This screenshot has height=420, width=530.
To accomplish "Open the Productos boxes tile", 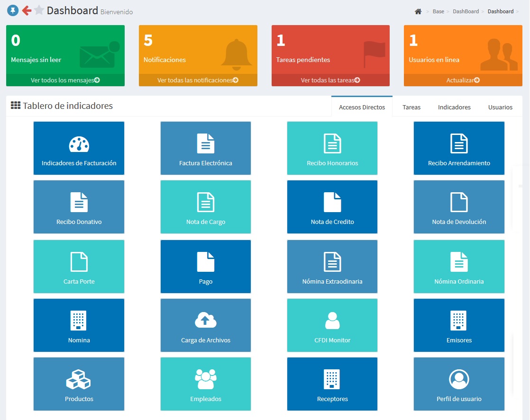I will click(x=79, y=384).
